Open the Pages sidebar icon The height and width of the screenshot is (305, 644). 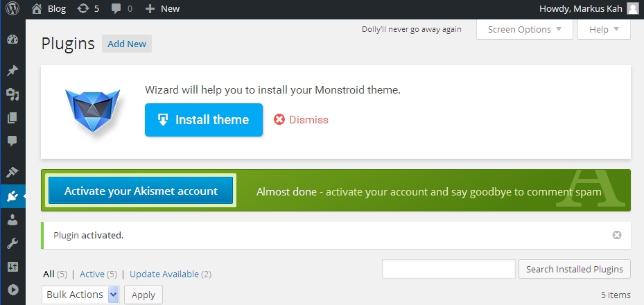coord(12,119)
